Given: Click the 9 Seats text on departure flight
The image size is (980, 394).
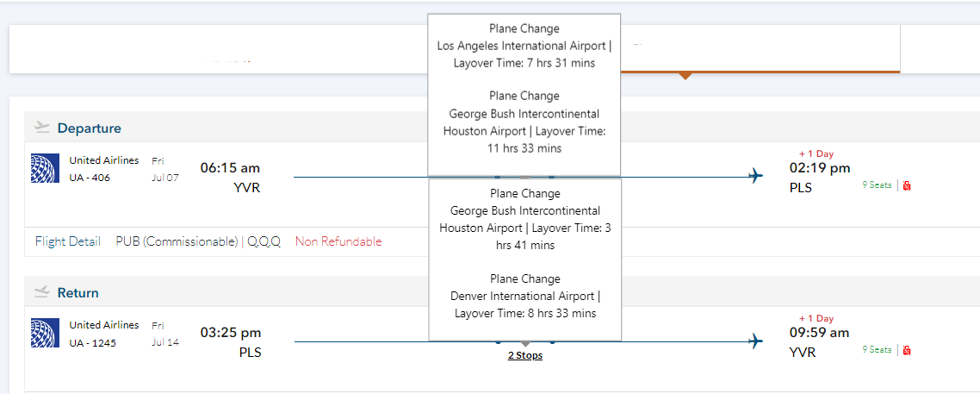Looking at the screenshot, I should pyautogui.click(x=877, y=185).
